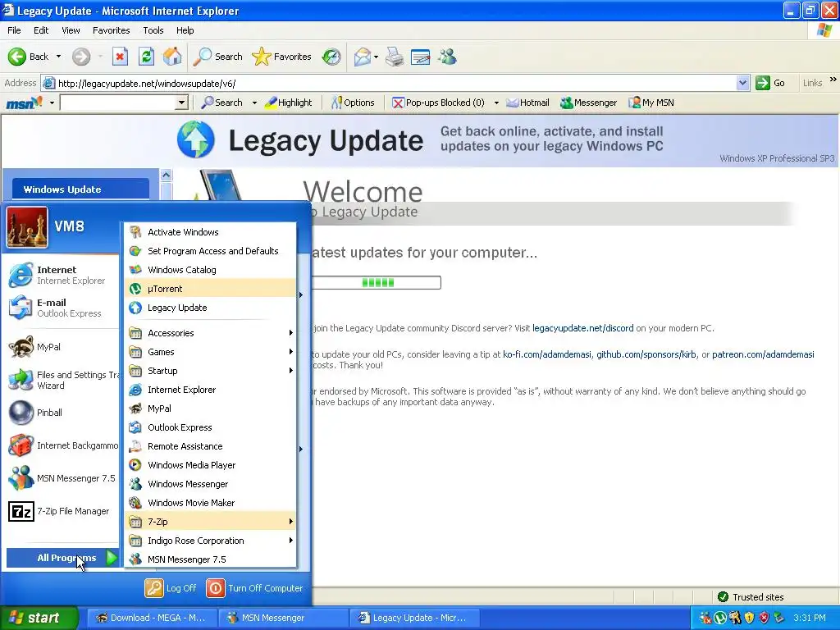Open the Tools menu

(x=153, y=30)
